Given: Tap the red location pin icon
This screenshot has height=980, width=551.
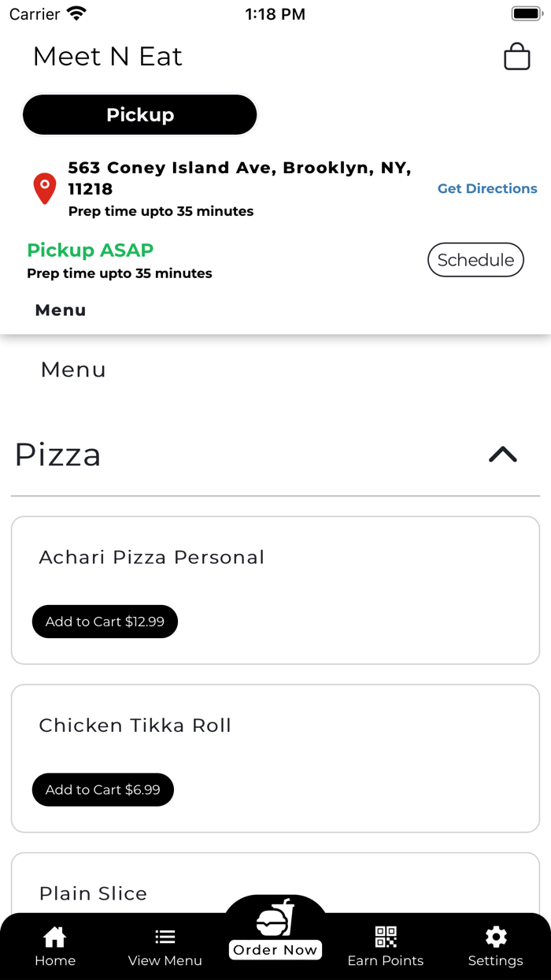Looking at the screenshot, I should coord(45,189).
